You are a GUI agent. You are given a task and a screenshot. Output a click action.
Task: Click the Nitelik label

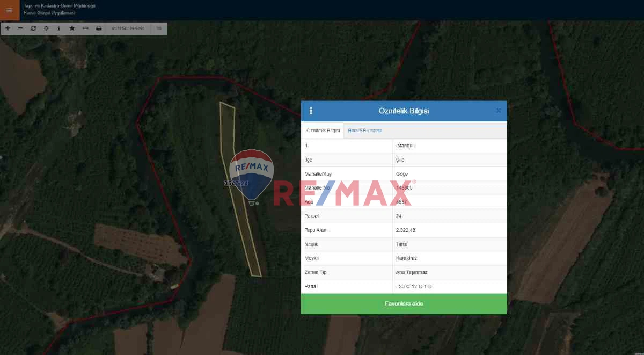tap(311, 244)
